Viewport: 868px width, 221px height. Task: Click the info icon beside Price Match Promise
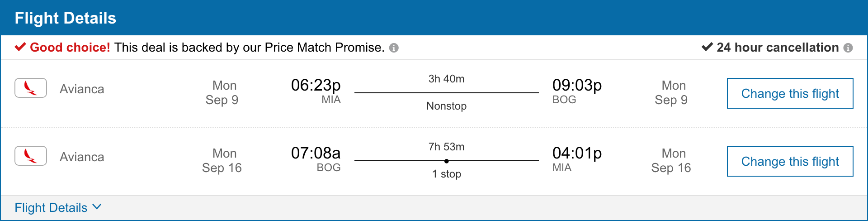coord(394,48)
